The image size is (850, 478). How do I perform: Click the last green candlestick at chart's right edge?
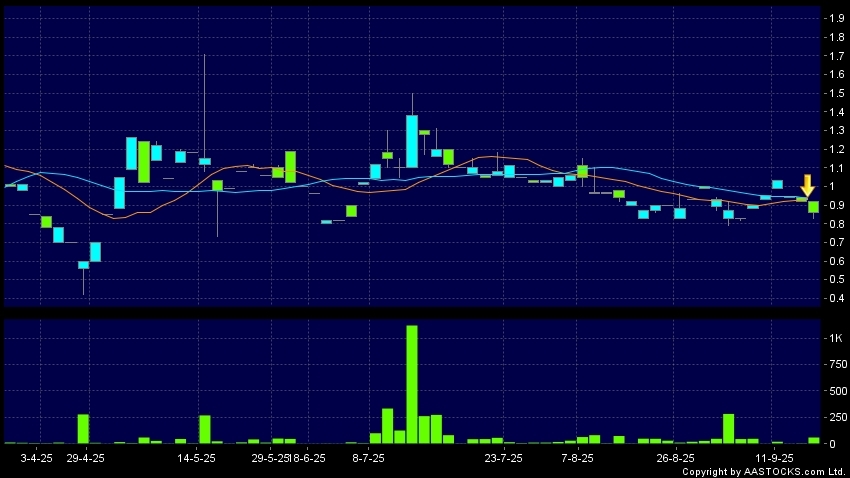814,207
